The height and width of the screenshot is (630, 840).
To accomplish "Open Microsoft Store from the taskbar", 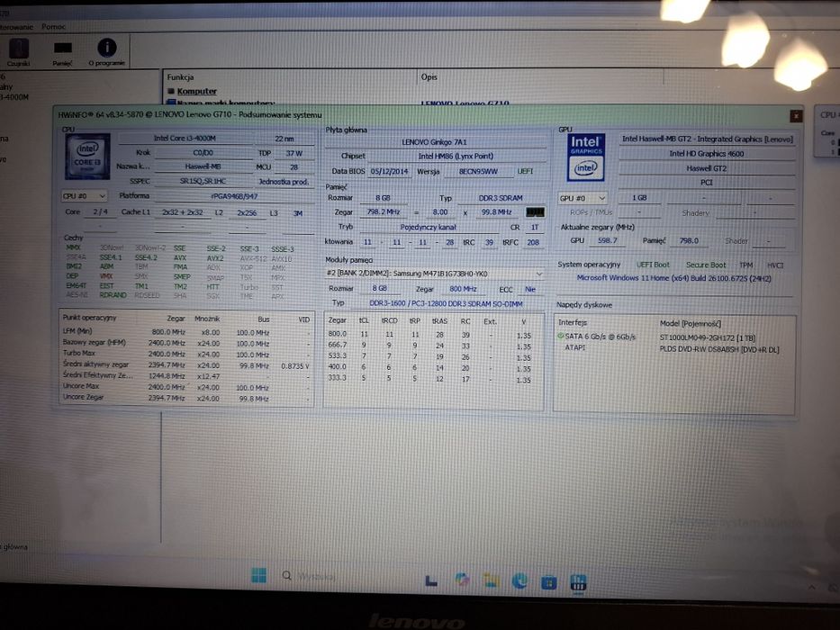I will 548,582.
